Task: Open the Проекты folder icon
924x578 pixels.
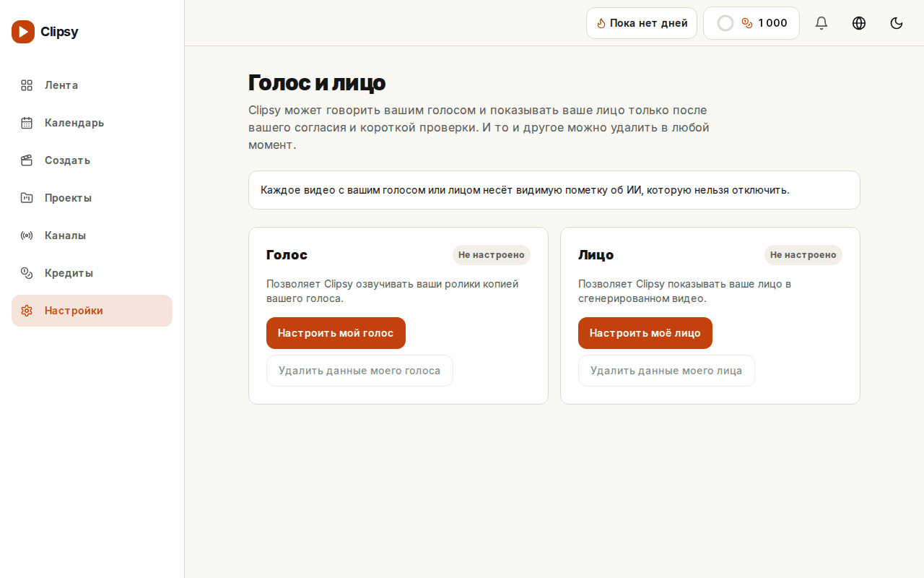Action: pyautogui.click(x=27, y=198)
